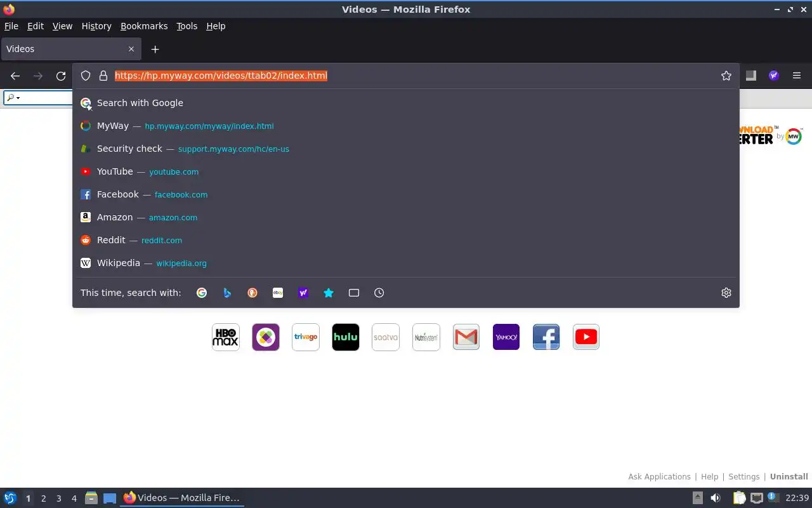This screenshot has height=508, width=812.
Task: Open a new tab with the plus button
Action: pos(155,49)
